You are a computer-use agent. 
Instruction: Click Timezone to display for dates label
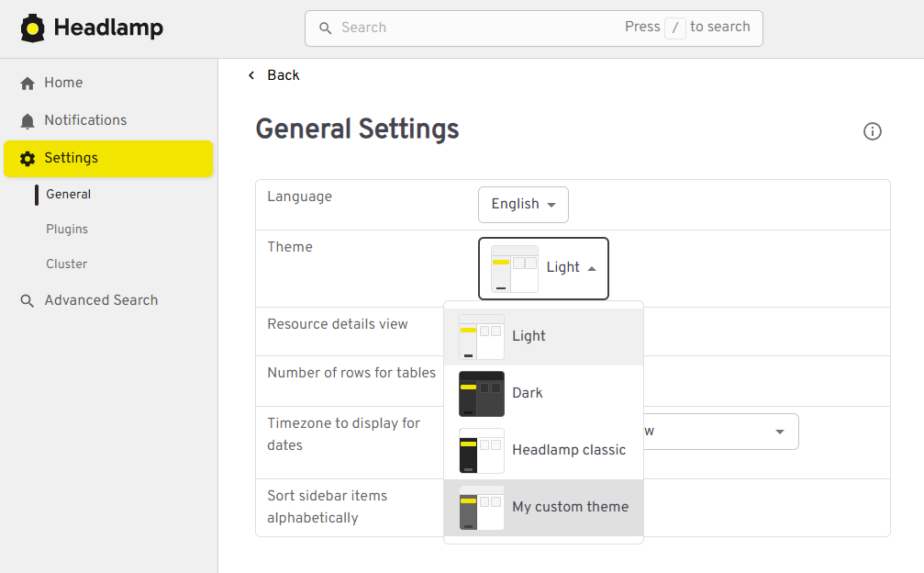pyautogui.click(x=343, y=434)
